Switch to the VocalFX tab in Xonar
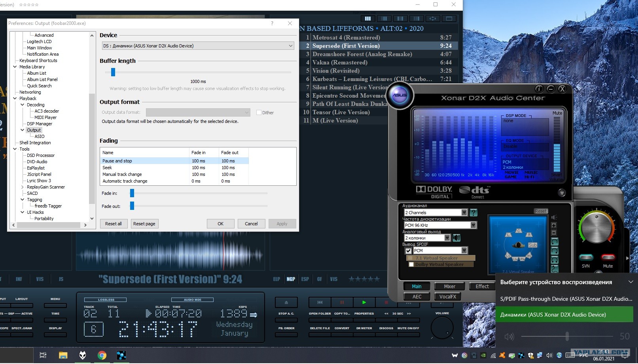This screenshot has width=638, height=364. [x=448, y=297]
